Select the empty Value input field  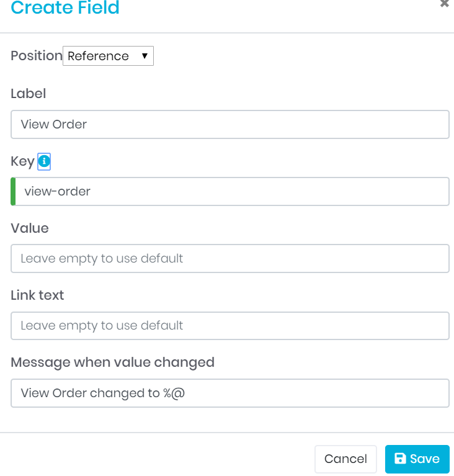tap(229, 258)
